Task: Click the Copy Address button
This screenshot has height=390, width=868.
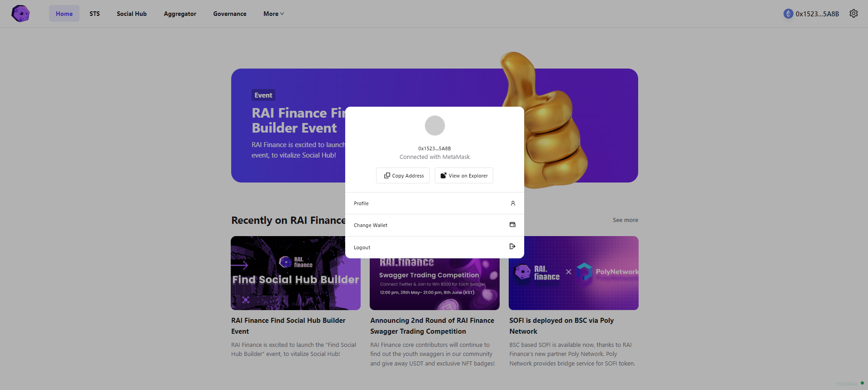Action: 403,176
